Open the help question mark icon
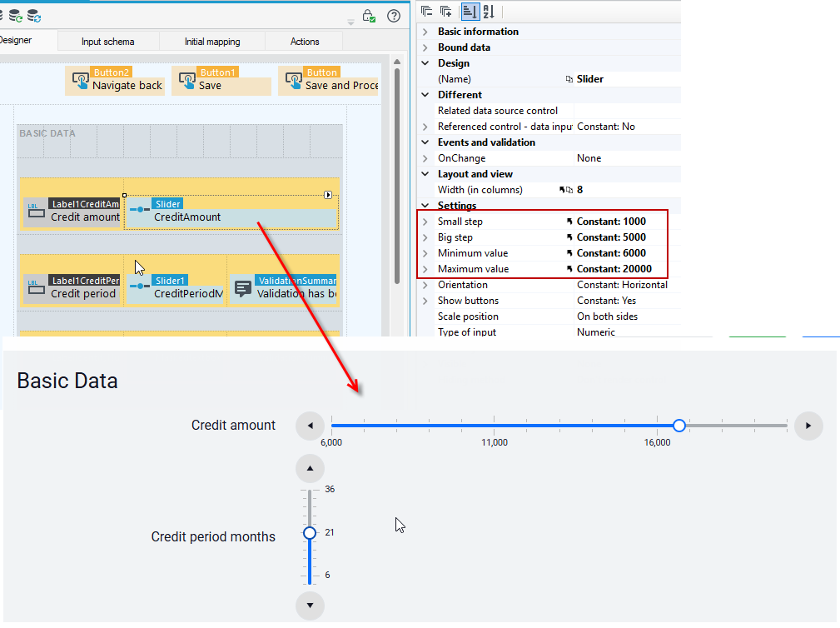Viewport: 840px width, 628px height. 394,16
